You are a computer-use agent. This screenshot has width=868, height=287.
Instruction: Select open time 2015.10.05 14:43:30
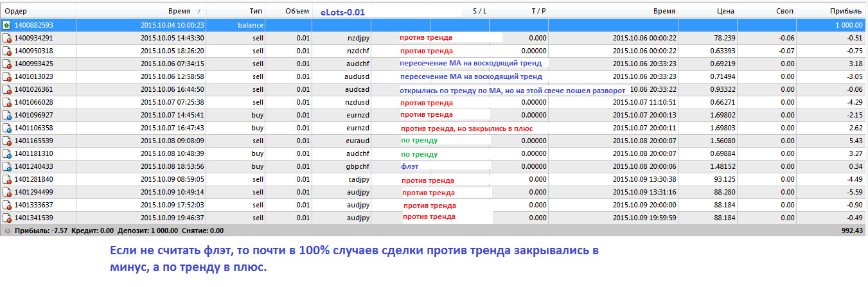[x=172, y=38]
